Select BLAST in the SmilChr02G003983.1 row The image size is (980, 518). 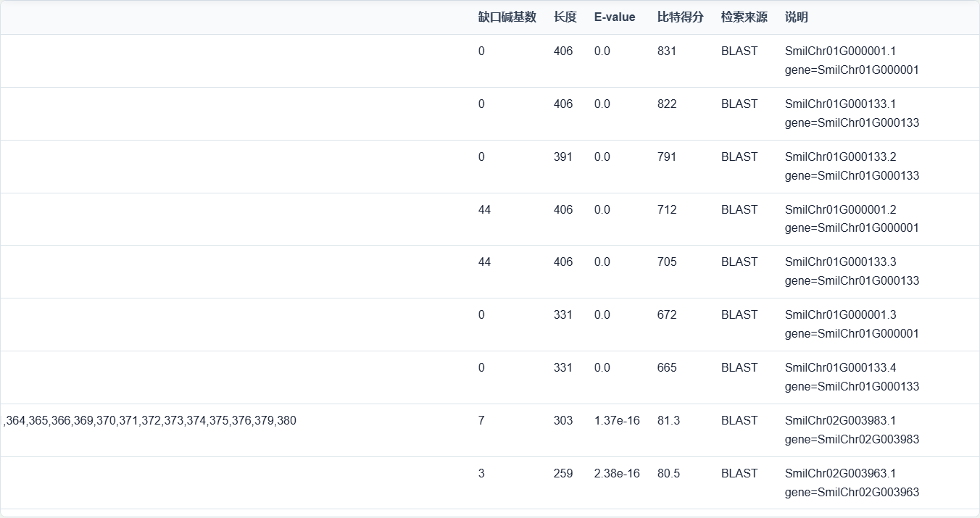(x=739, y=421)
